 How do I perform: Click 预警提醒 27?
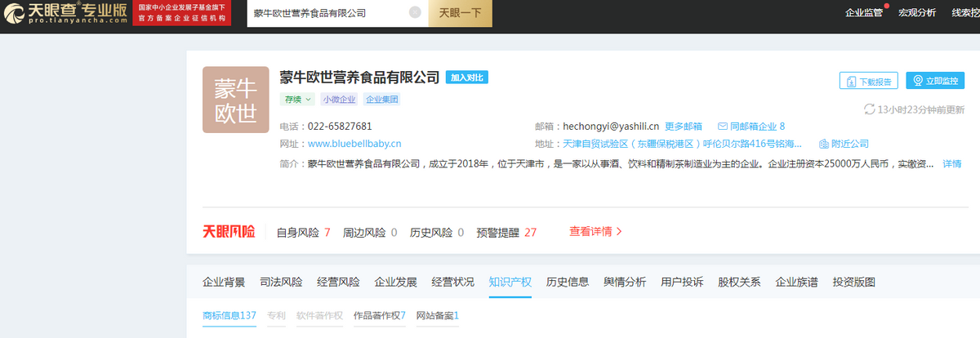(506, 232)
